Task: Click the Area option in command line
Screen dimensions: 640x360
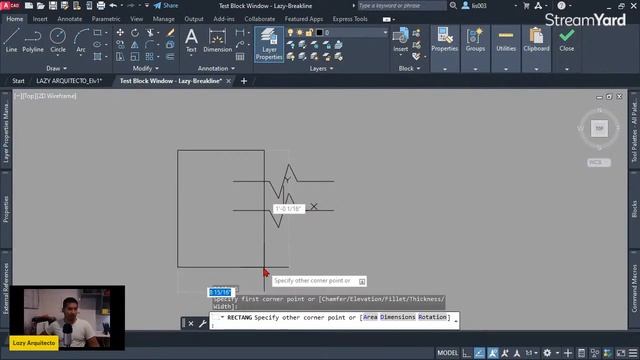Action: click(x=370, y=317)
